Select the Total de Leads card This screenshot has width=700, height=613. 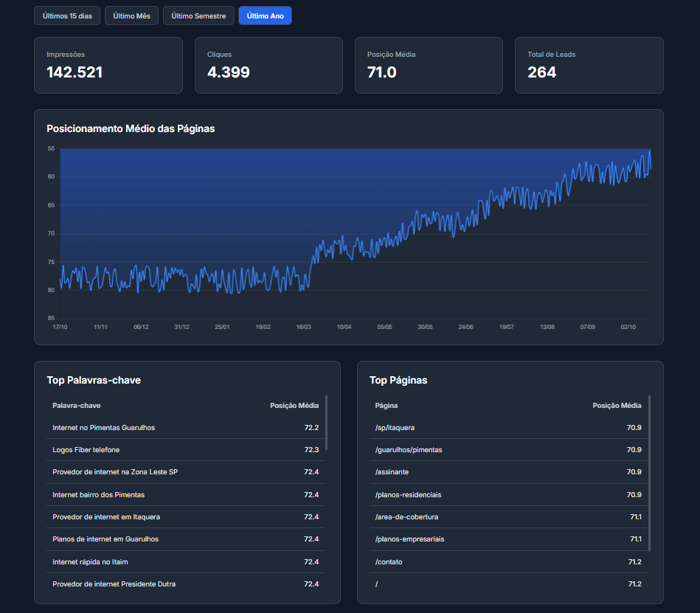[x=589, y=65]
